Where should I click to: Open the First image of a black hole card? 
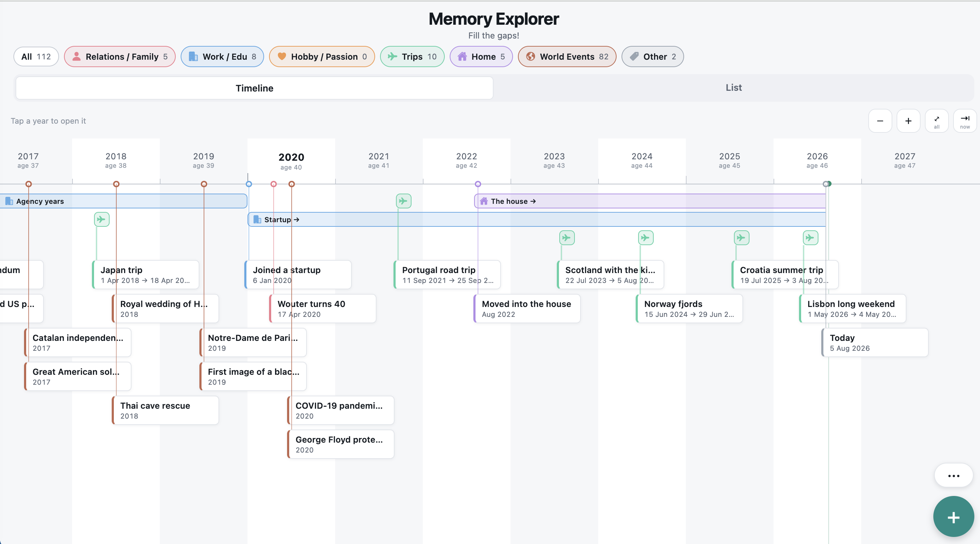coord(253,376)
